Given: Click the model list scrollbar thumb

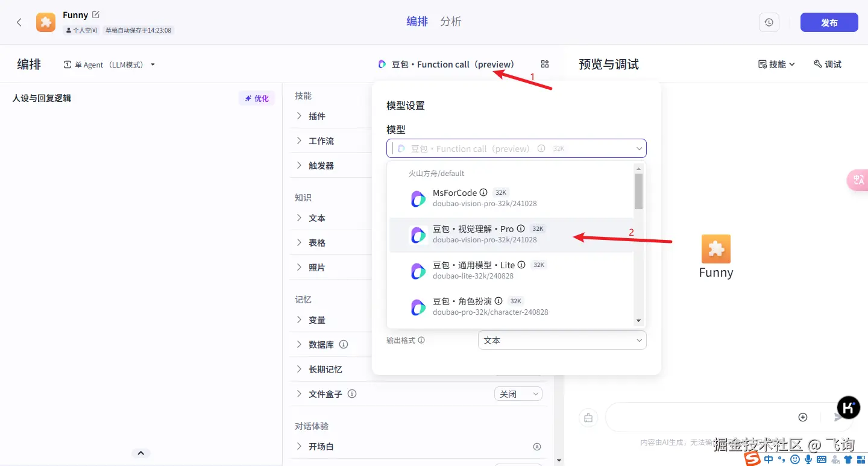Looking at the screenshot, I should (x=638, y=192).
